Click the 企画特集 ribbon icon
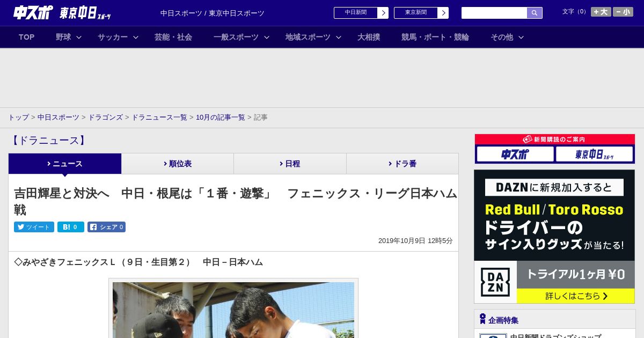The width and height of the screenshot is (644, 338). click(x=482, y=319)
